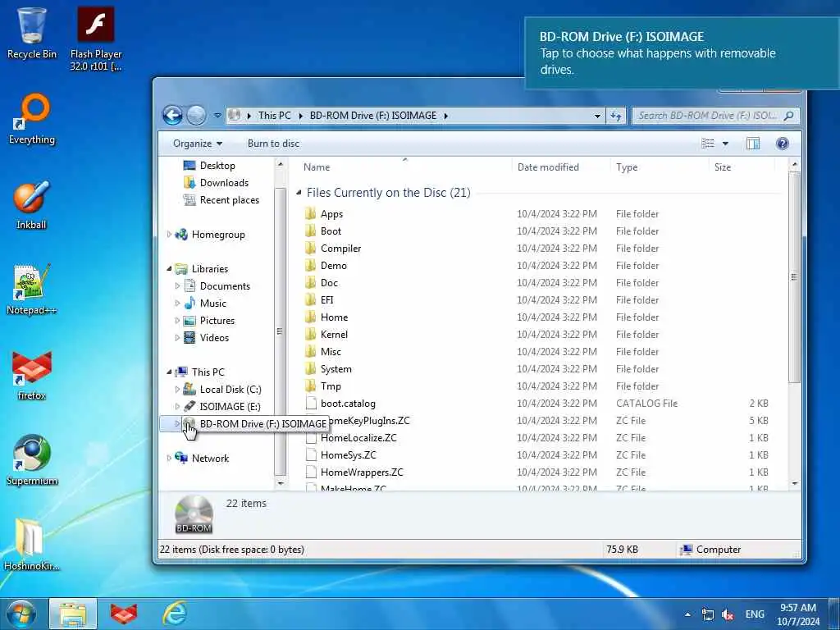Refresh the folder with the address bar refresh icon
This screenshot has width=840, height=630.
(616, 116)
